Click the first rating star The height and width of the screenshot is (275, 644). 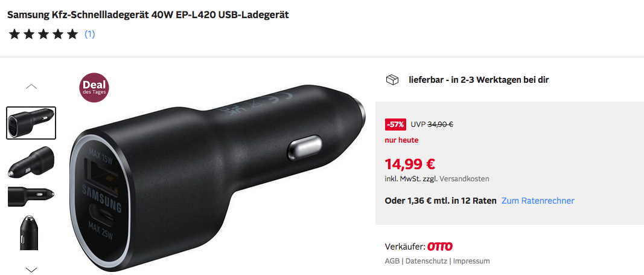click(x=14, y=34)
